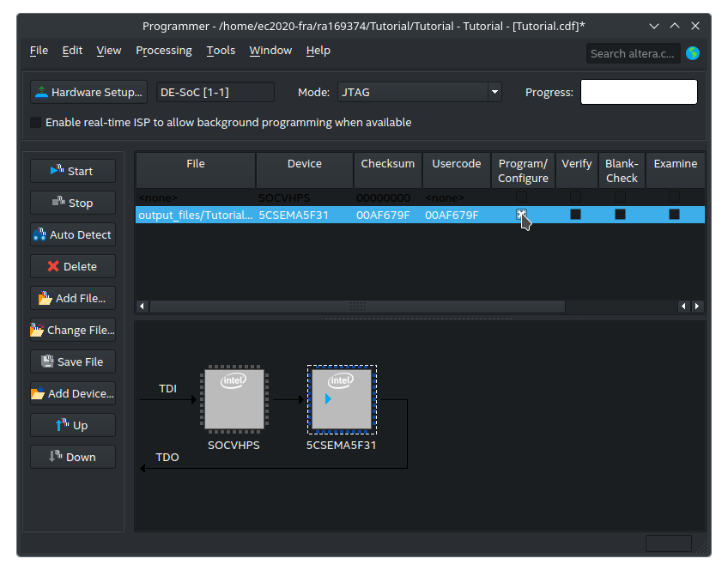Toggle Examine checkbox for SOCVHPS row
Viewport: 728px width, 577px height.
coord(675,197)
